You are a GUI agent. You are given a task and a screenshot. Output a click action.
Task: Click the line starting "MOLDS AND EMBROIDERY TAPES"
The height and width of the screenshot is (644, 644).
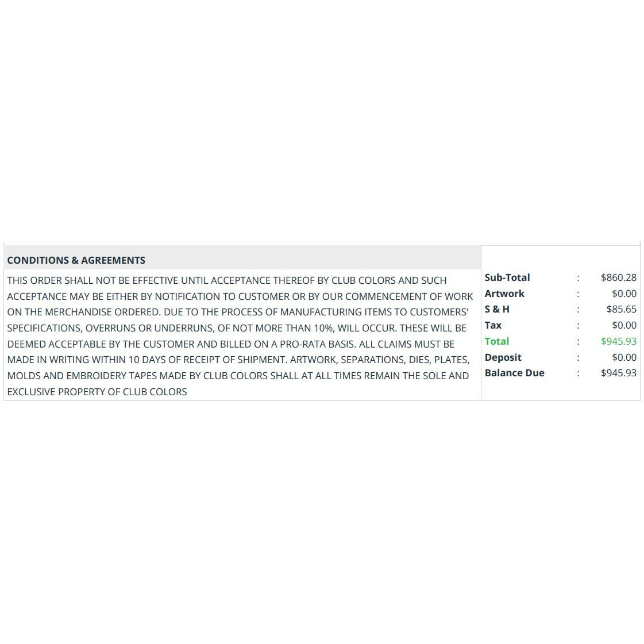[x=238, y=376]
